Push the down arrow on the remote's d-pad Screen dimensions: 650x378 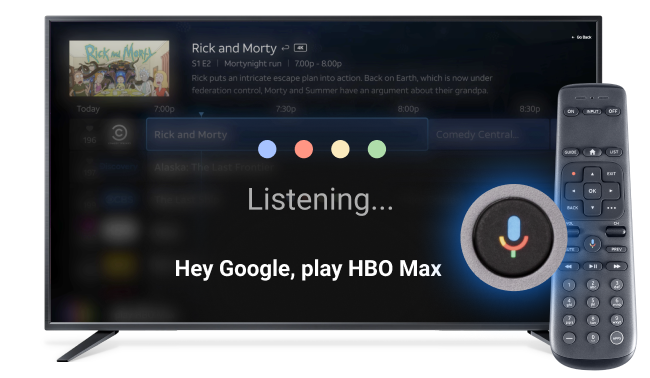click(592, 208)
